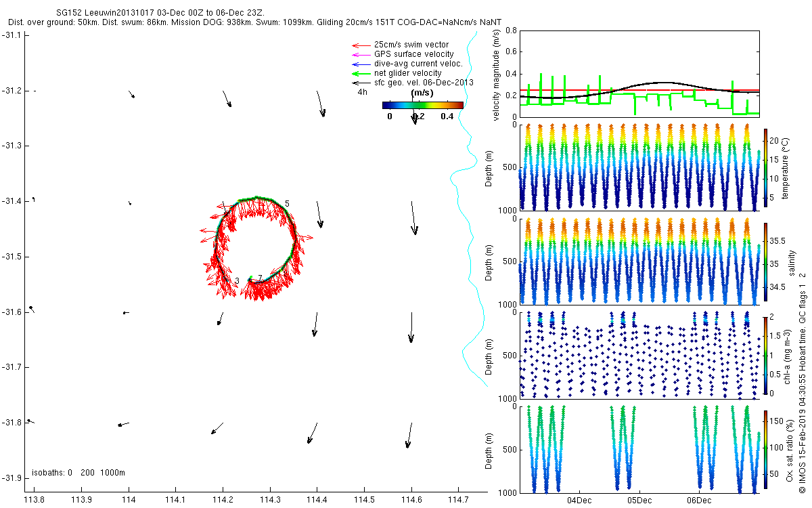The width and height of the screenshot is (812, 508).
Task: Click the velocity (m/s) horizontal colorbar
Action: [423, 105]
